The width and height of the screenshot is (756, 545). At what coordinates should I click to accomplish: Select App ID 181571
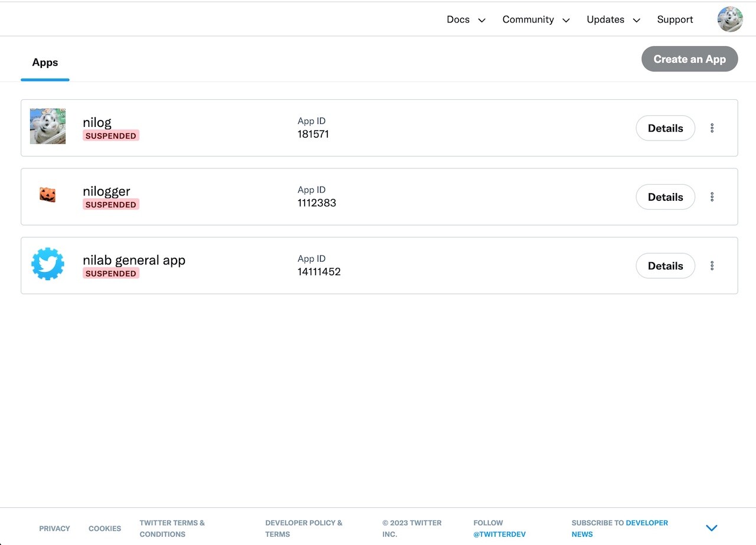point(313,134)
